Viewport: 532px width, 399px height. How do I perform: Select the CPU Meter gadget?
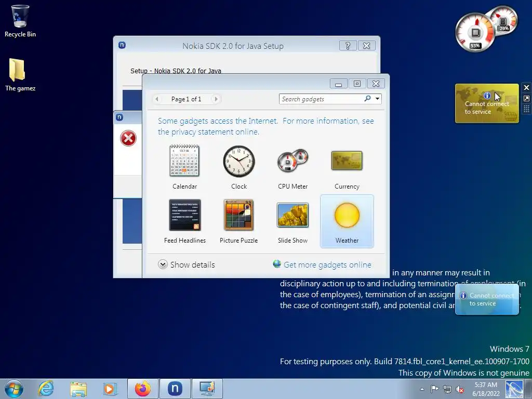click(293, 167)
